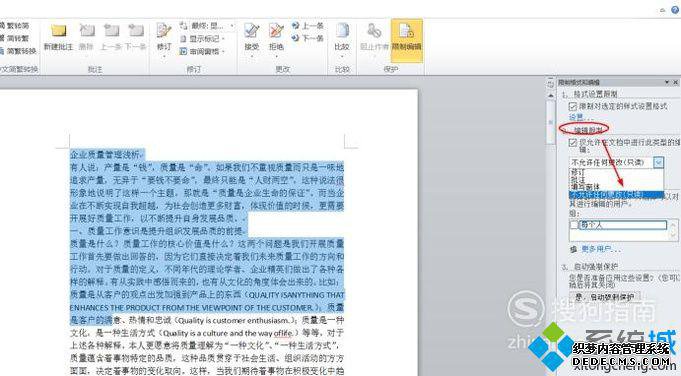This screenshot has height=376, width=681.
Task: Click the document title 企业质量管理浅析
Action: click(x=105, y=154)
